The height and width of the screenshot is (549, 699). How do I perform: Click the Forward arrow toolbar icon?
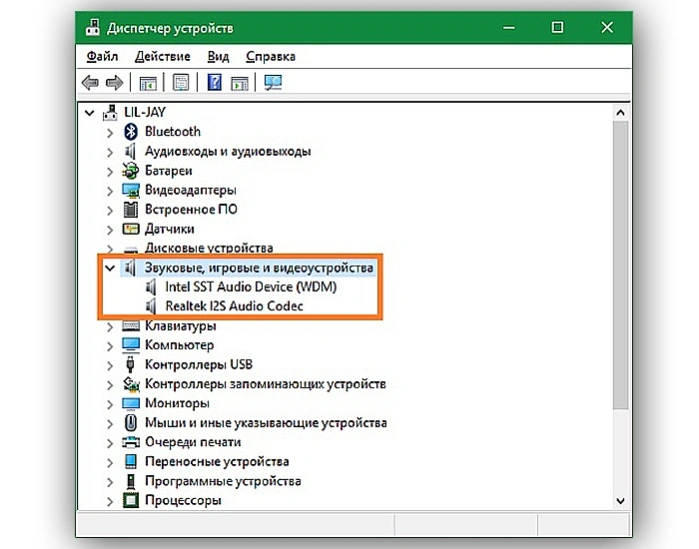[x=115, y=82]
